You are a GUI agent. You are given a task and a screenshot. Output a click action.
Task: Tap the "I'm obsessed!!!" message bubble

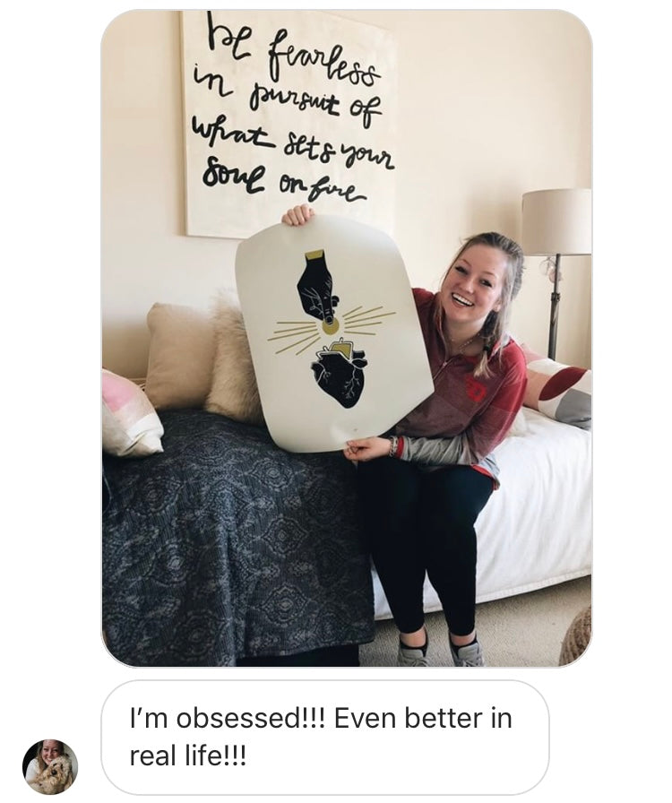pyautogui.click(x=324, y=738)
